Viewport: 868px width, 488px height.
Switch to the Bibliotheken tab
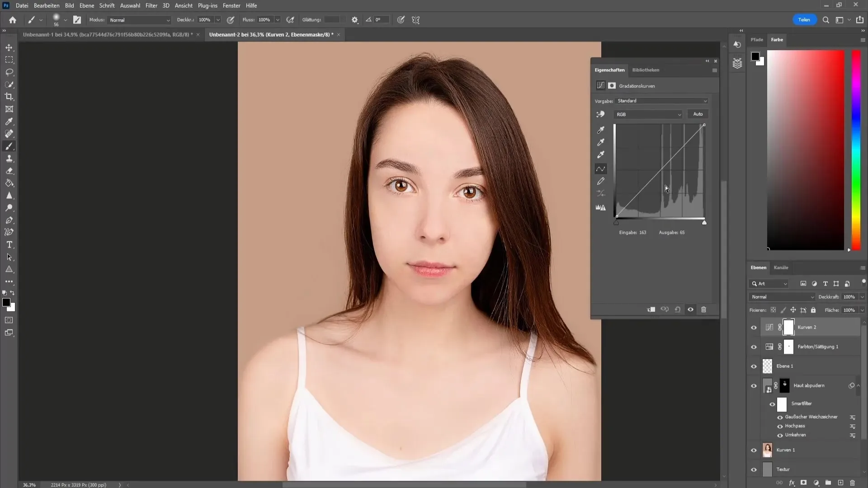pyautogui.click(x=646, y=70)
